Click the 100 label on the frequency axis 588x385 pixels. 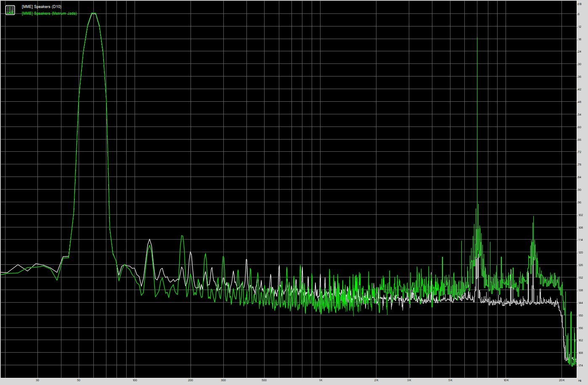point(135,380)
